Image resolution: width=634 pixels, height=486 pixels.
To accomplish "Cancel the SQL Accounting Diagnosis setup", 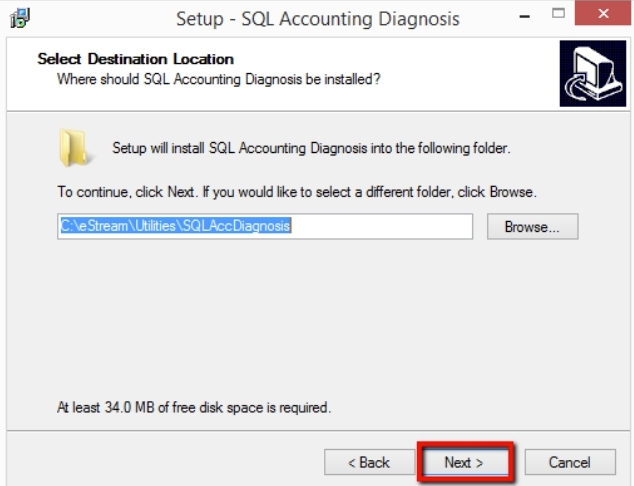I will [570, 462].
